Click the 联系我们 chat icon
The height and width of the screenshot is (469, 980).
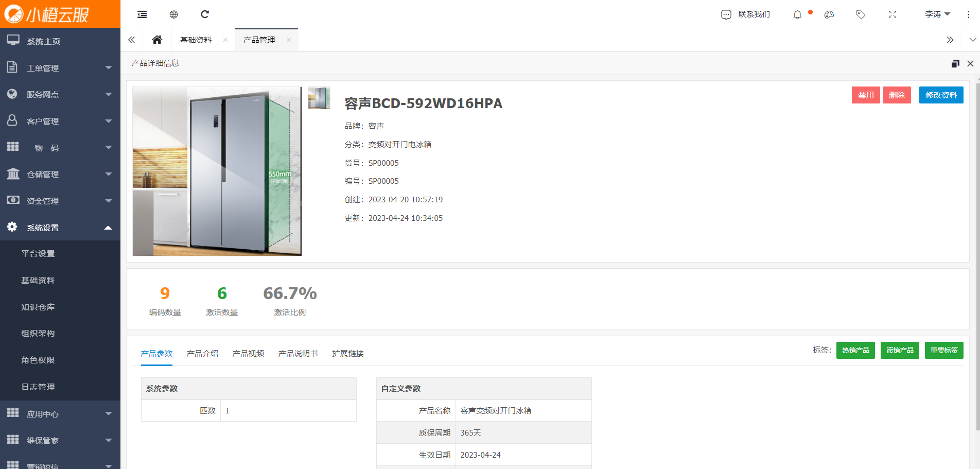point(726,14)
